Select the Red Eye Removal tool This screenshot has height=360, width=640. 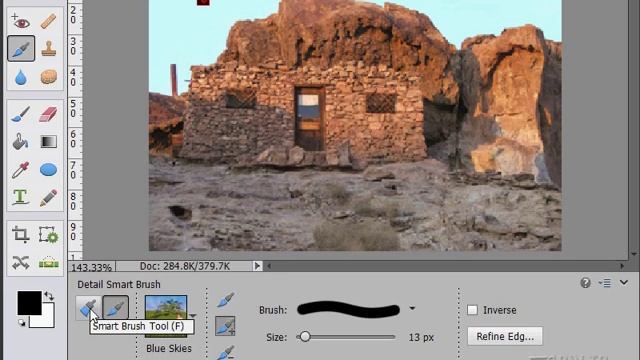(x=20, y=21)
